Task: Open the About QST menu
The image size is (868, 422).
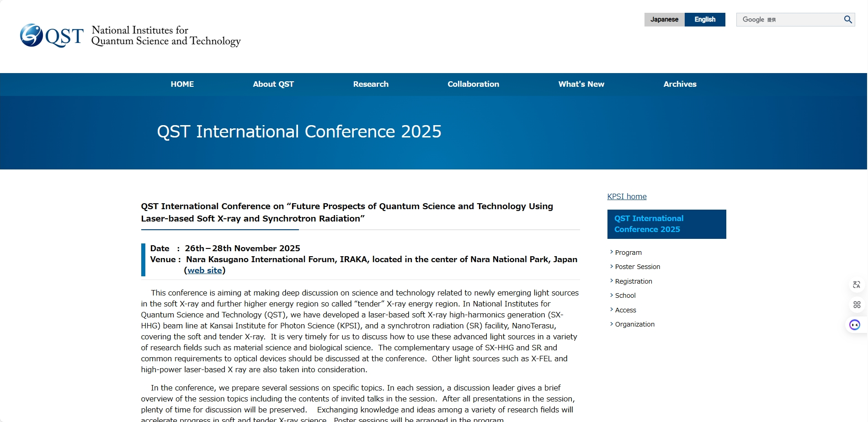Action: coord(273,84)
